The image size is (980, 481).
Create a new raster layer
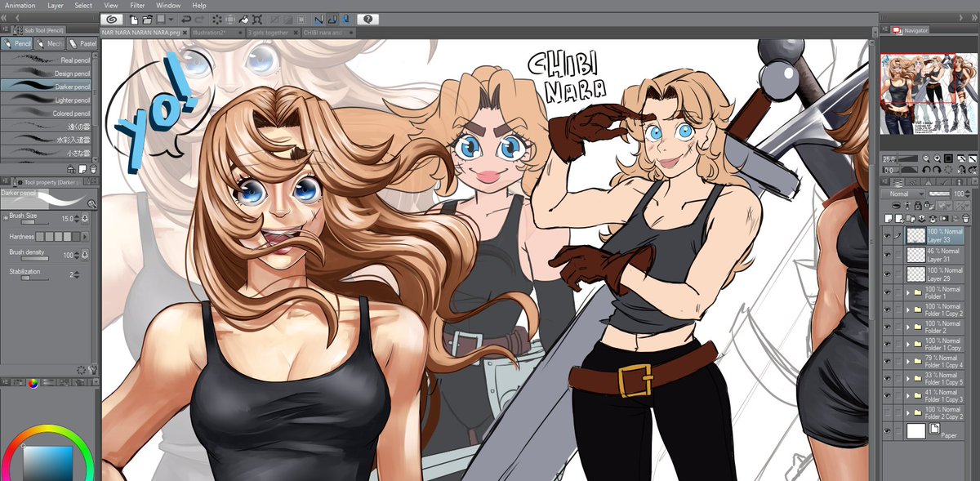[x=888, y=219]
